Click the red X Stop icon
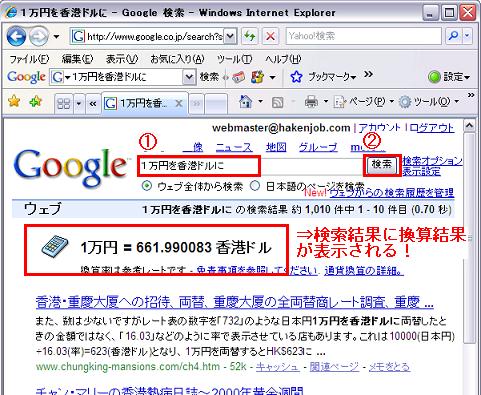The height and width of the screenshot is (395, 481). pyautogui.click(x=270, y=36)
